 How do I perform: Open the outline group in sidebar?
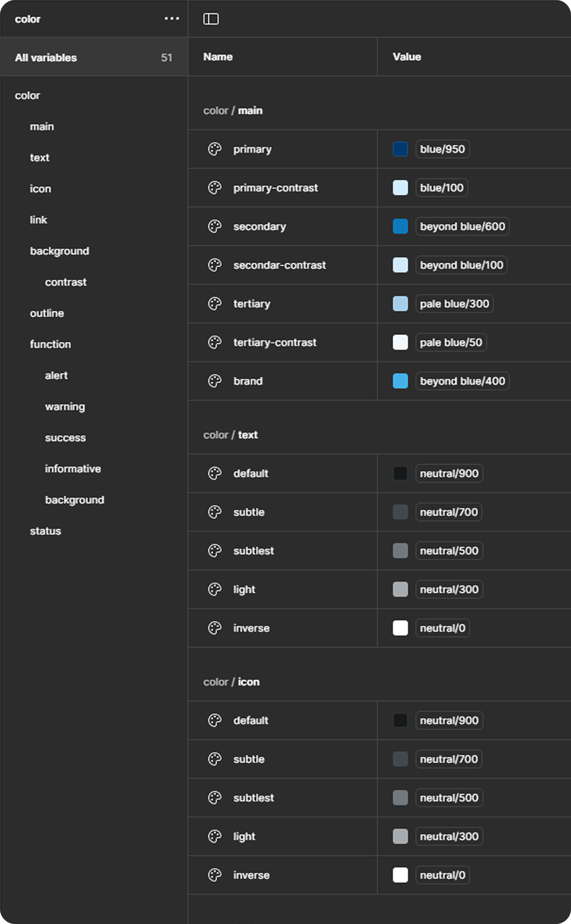click(47, 313)
